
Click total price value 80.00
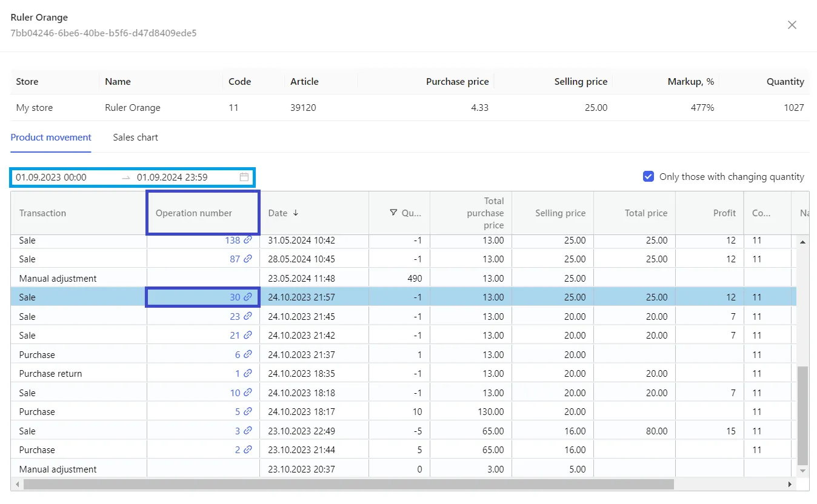656,431
